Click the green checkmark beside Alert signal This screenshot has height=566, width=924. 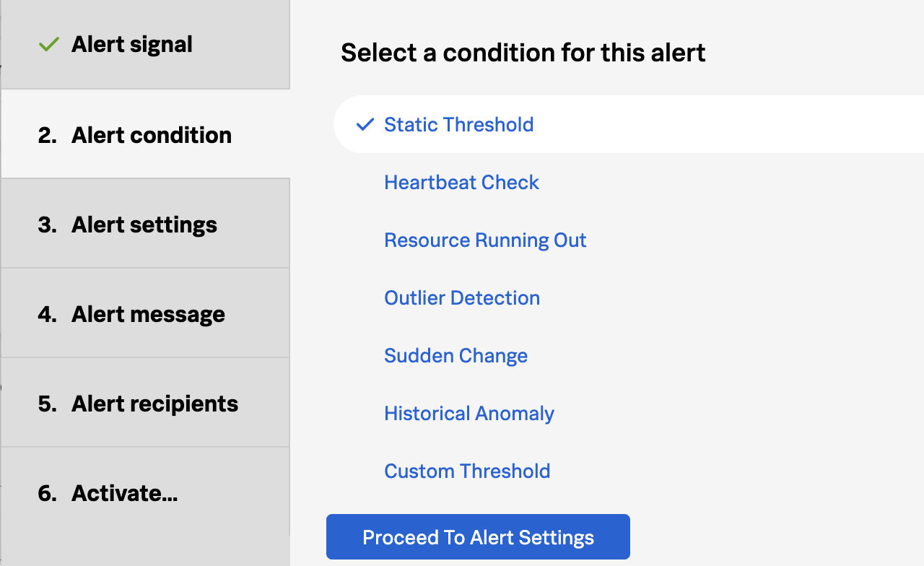[x=48, y=44]
